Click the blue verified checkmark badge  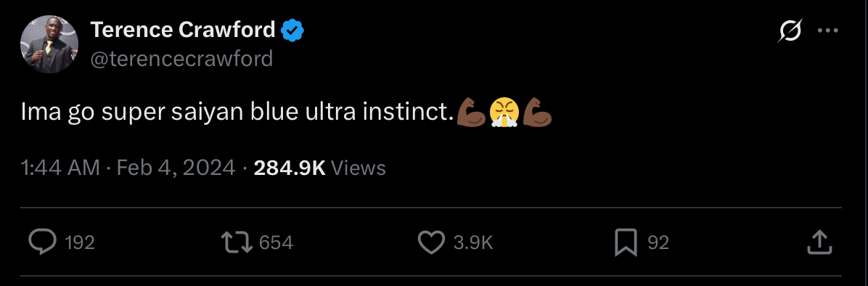tap(292, 30)
